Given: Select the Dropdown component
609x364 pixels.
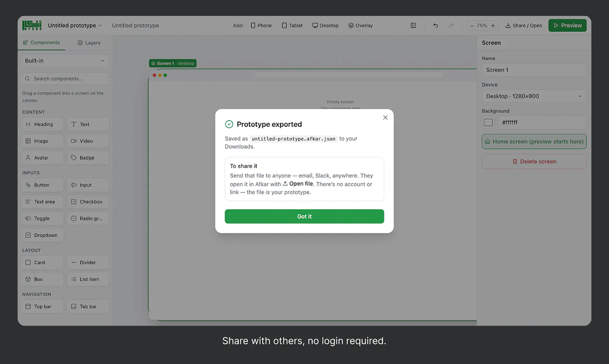Looking at the screenshot, I should (x=42, y=235).
